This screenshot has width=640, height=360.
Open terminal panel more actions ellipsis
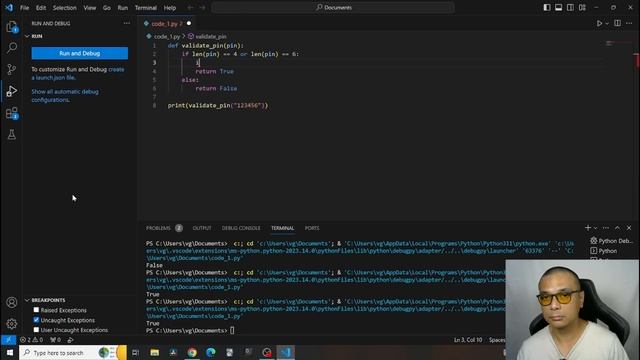click(606, 228)
